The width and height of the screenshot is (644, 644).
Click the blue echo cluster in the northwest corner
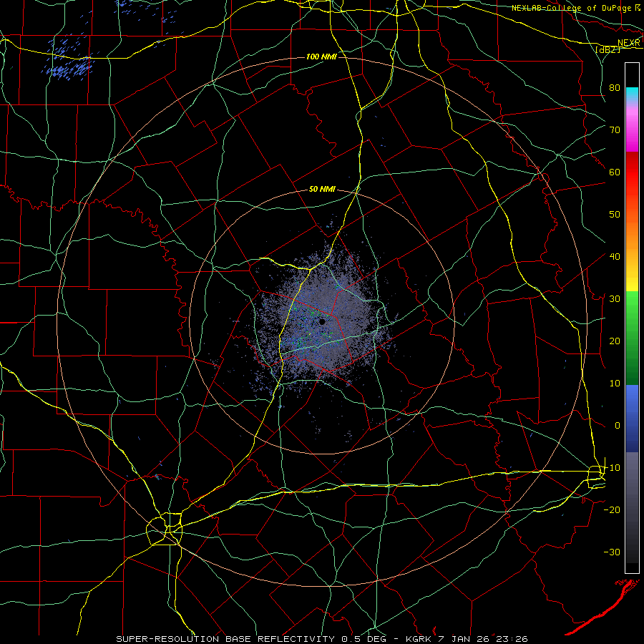[70, 62]
